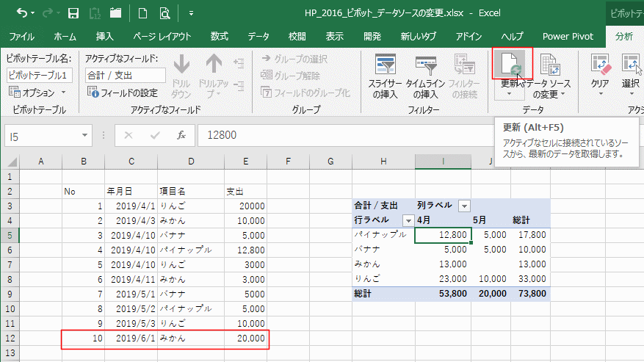
Task: Open フィールドの設定 field settings
Action: tap(123, 93)
